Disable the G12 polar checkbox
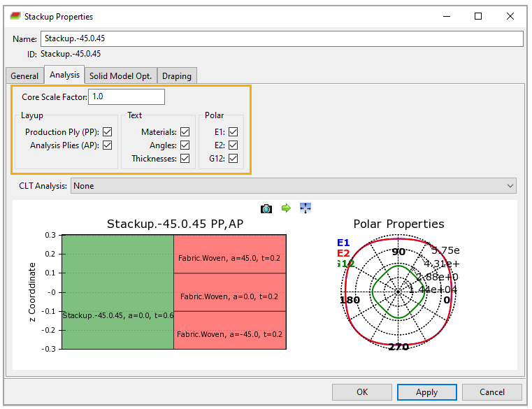Screen dimensions: 532x409 click(233, 159)
